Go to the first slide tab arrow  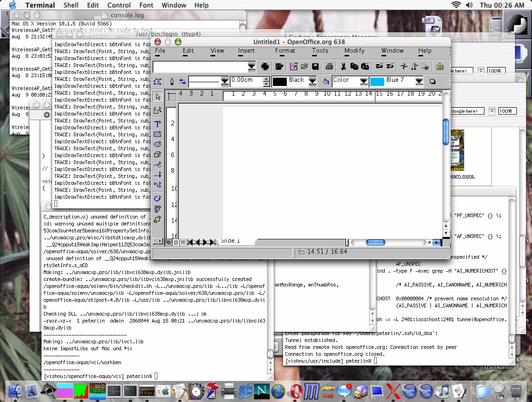click(191, 243)
